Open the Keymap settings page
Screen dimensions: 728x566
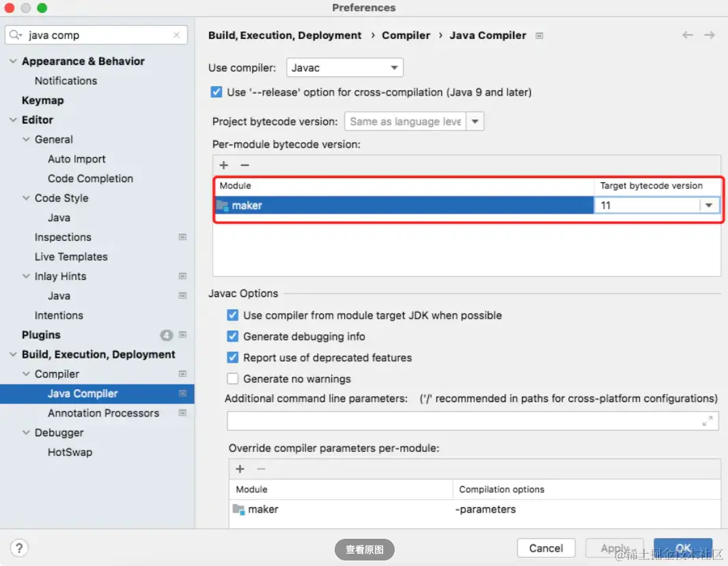42,100
